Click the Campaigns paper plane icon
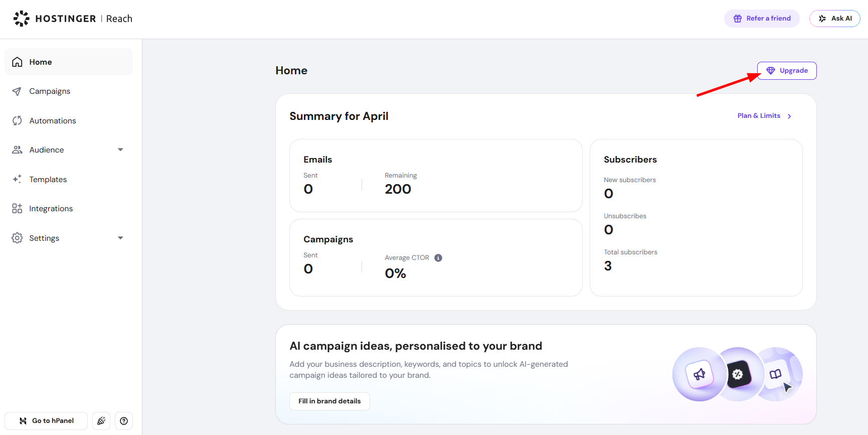The image size is (868, 435). [17, 91]
